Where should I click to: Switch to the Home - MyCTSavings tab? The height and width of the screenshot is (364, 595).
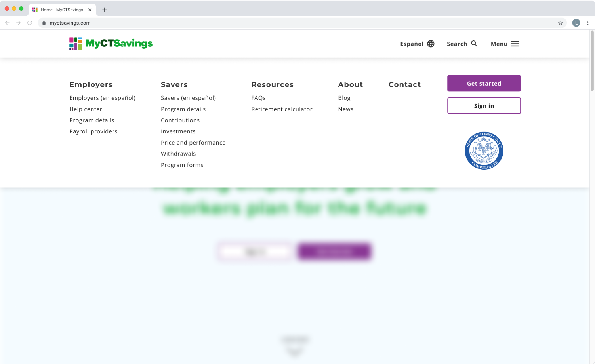pyautogui.click(x=61, y=10)
